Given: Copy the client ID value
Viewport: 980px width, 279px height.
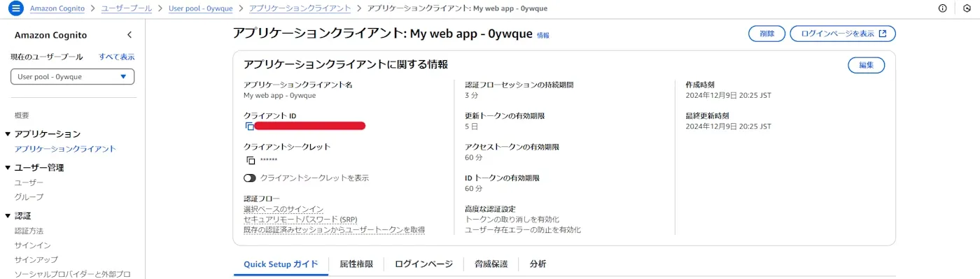Looking at the screenshot, I should click(250, 127).
